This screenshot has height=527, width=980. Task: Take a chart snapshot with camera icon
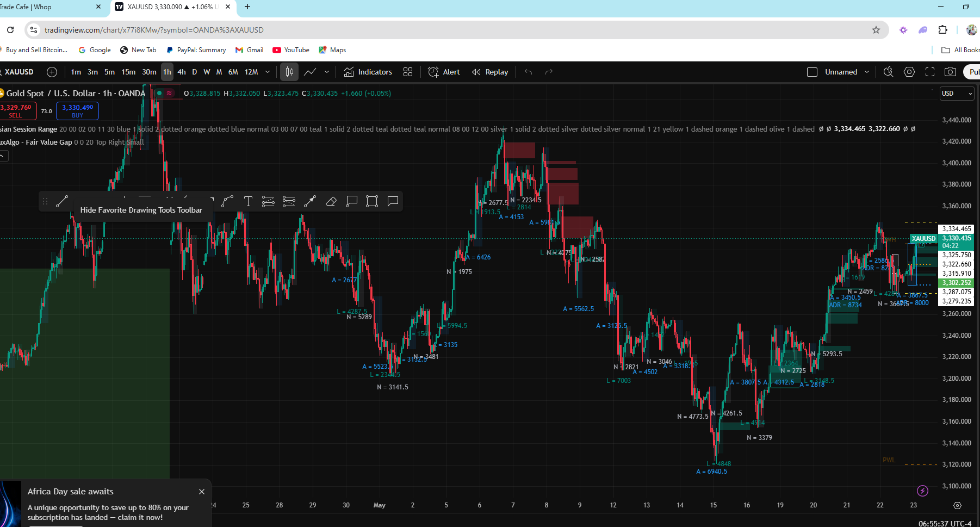point(950,72)
